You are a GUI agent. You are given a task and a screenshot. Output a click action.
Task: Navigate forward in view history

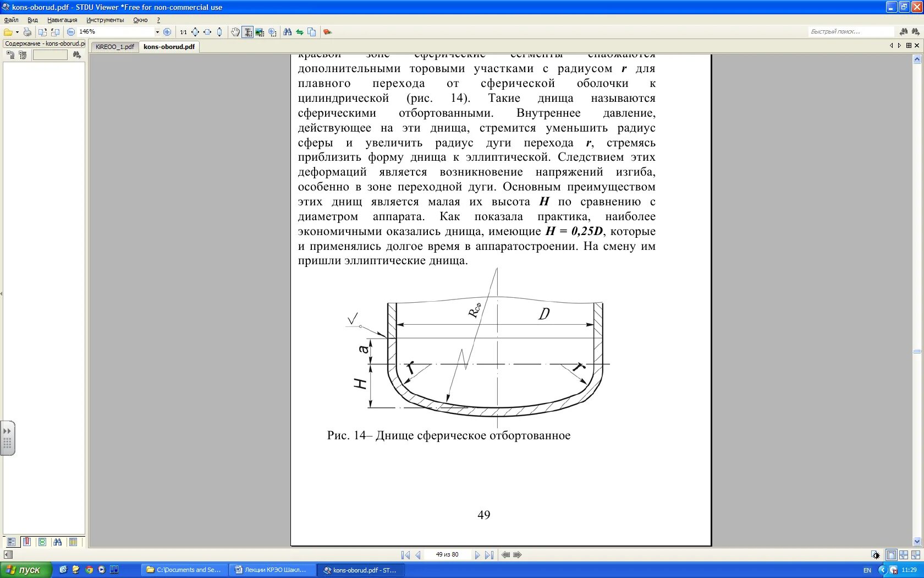point(518,555)
